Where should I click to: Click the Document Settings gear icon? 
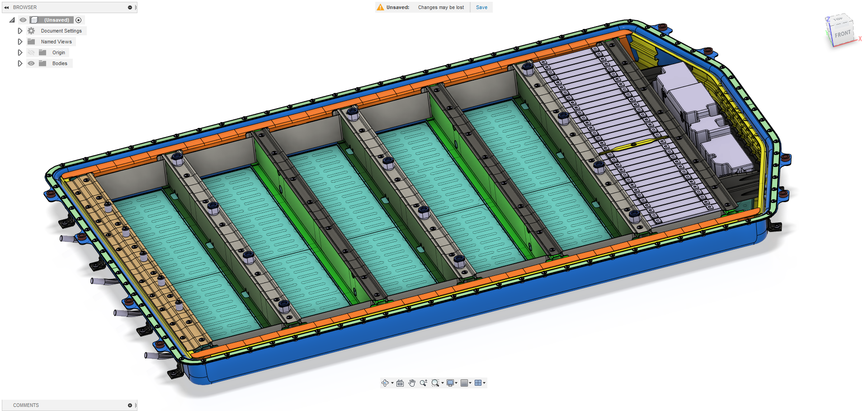click(31, 31)
